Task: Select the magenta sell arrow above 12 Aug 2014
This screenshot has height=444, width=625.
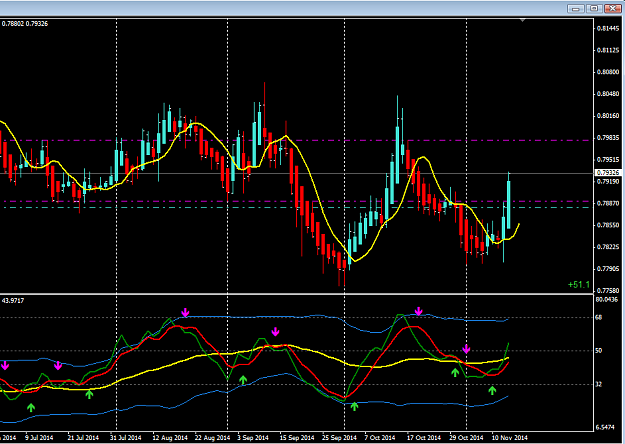Action: [185, 312]
